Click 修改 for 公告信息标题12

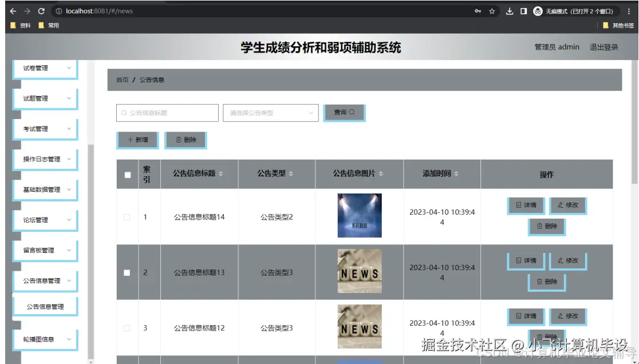tap(568, 316)
